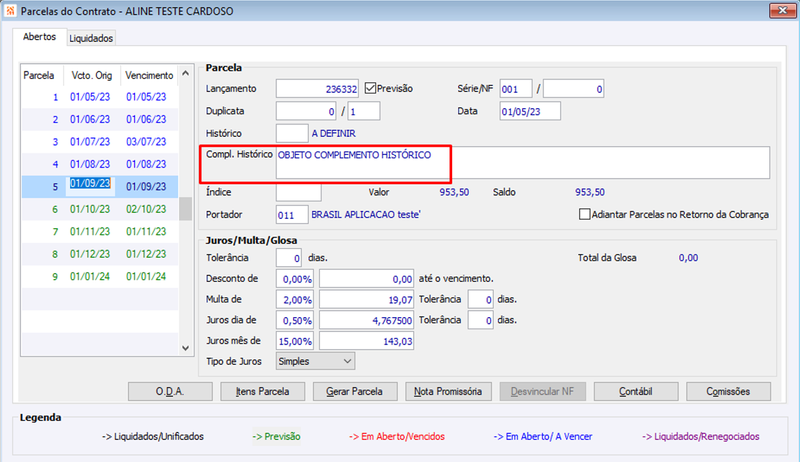This screenshot has height=462, width=800.
Task: Click the Gerar Parcela button
Action: click(355, 392)
